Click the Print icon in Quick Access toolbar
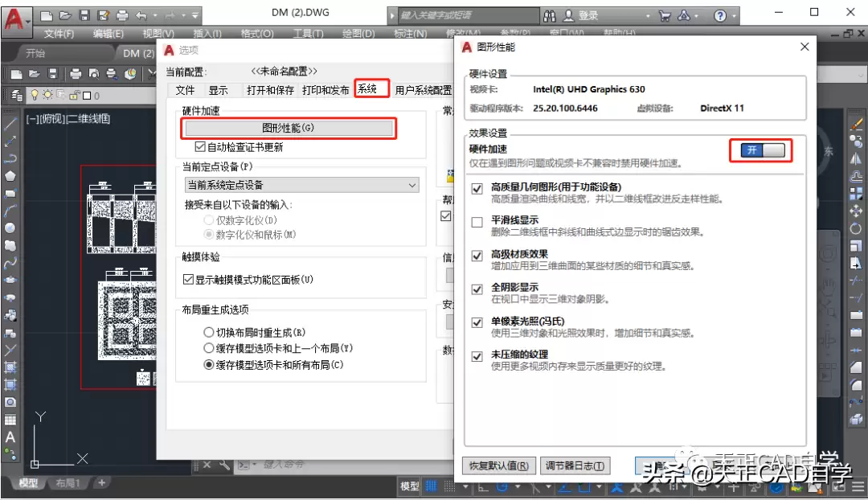 point(121,16)
